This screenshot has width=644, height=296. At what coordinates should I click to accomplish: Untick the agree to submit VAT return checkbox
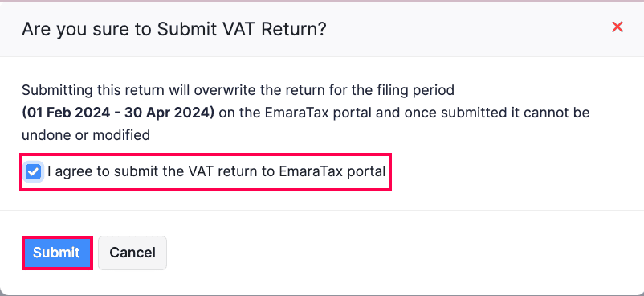pos(33,172)
